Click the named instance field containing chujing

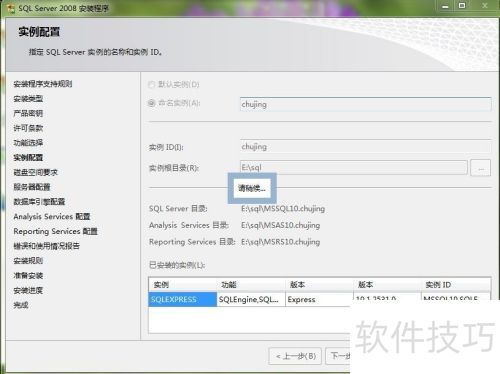click(365, 104)
